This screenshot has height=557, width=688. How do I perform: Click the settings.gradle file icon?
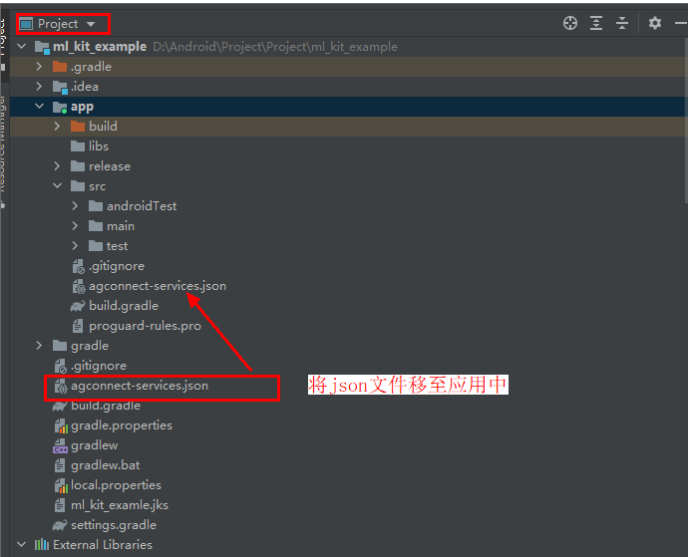tap(60, 525)
